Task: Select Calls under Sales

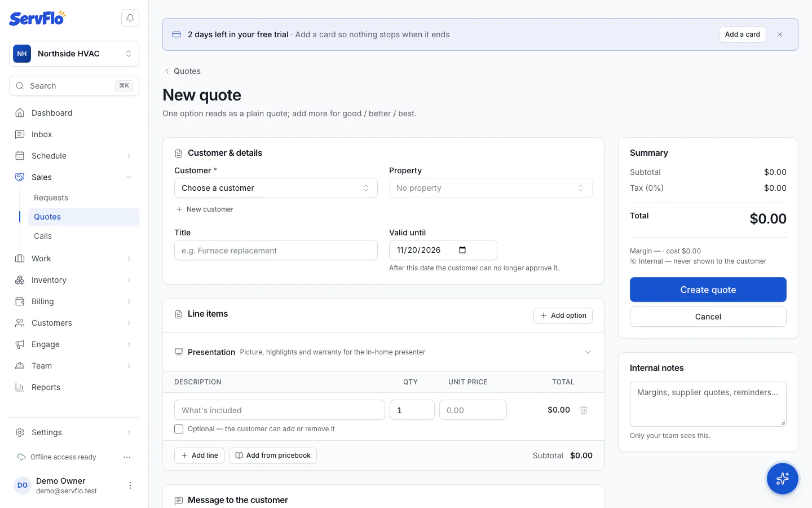Action: point(83,236)
